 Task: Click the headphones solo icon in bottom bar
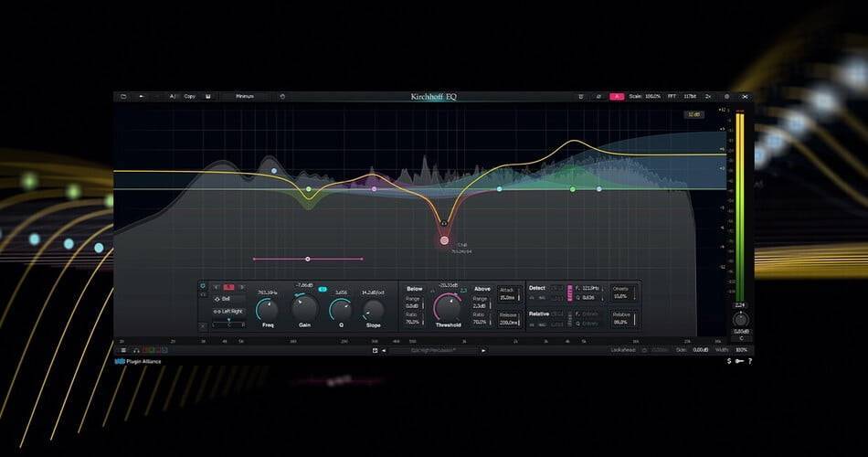136,350
